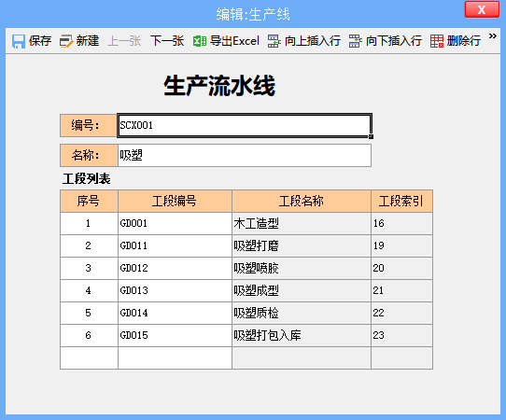Click sequence number 1 in GD001 row
The width and height of the screenshot is (506, 420).
pyautogui.click(x=89, y=223)
